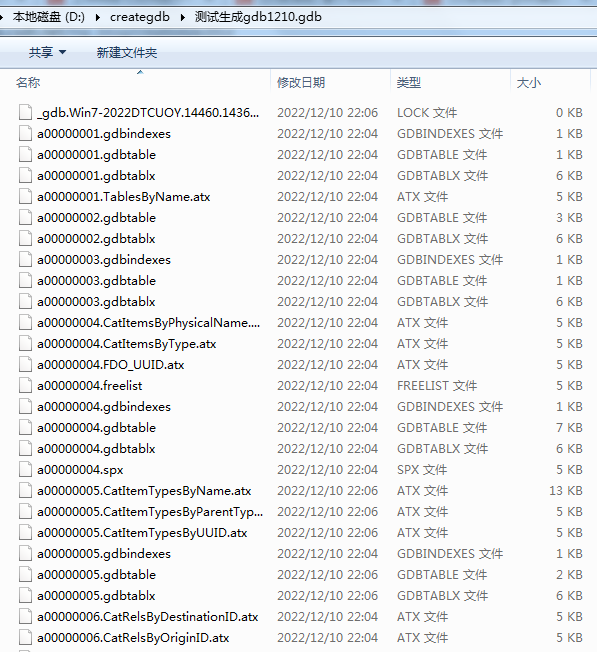This screenshot has width=597, height=652.
Task: Click file icon of a00000004.freelist
Action: coord(25,385)
